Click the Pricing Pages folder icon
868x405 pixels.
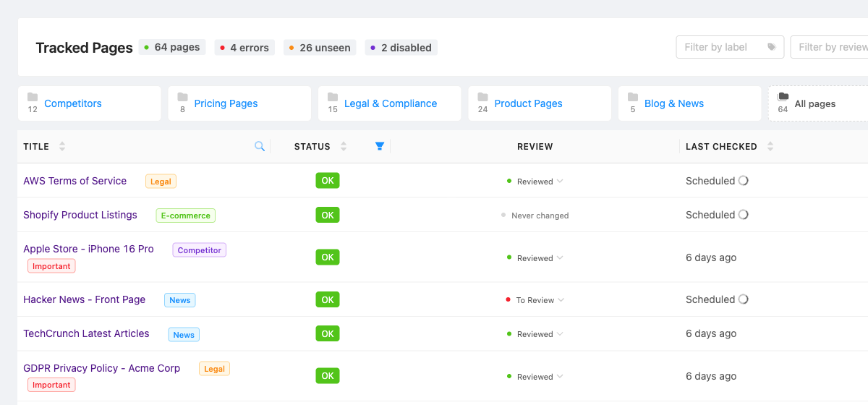[182, 97]
